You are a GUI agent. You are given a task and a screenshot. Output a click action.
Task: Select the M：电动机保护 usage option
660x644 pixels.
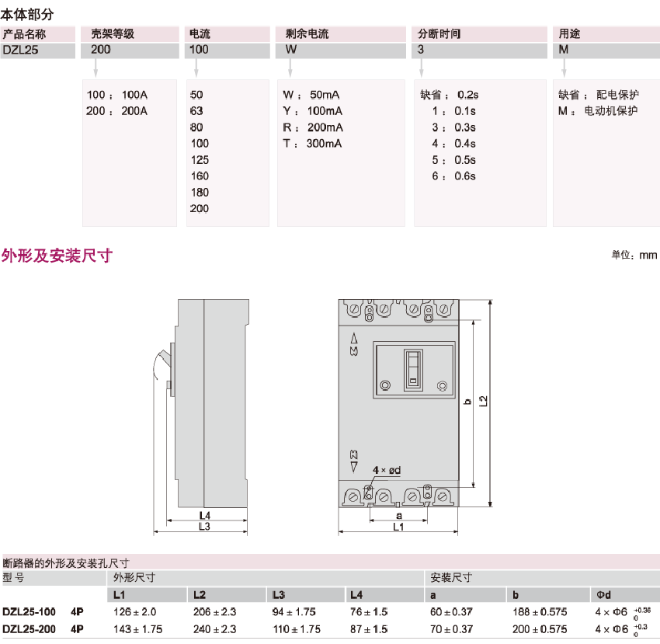coord(598,111)
